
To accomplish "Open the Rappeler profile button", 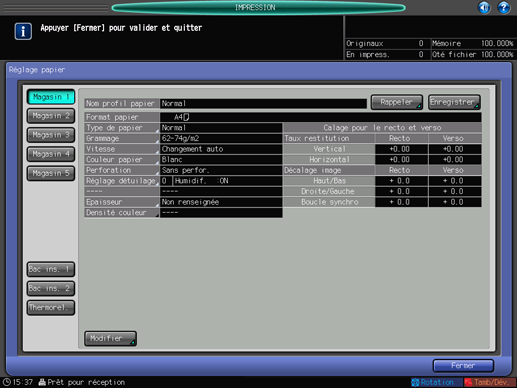I will [x=397, y=102].
